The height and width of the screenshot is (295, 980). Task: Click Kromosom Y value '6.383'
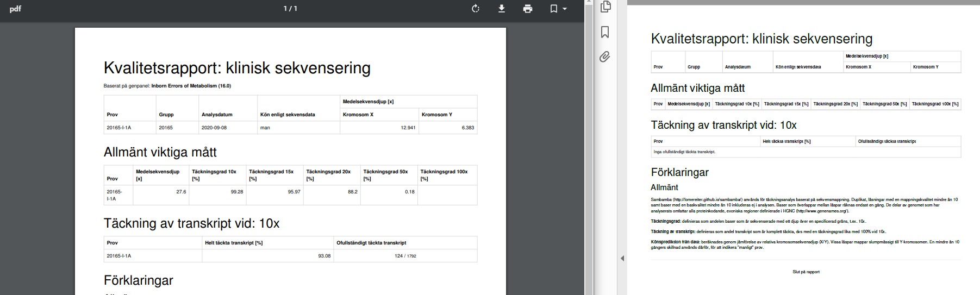468,128
